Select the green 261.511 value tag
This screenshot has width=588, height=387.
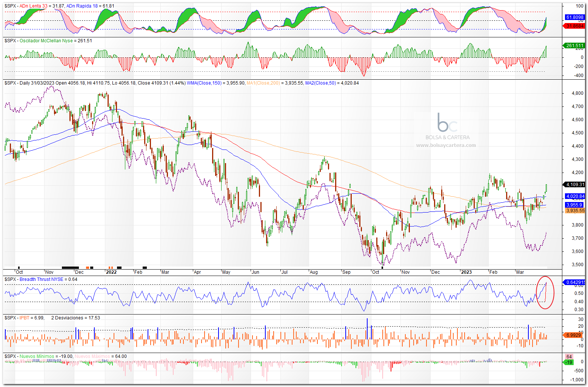pos(575,46)
